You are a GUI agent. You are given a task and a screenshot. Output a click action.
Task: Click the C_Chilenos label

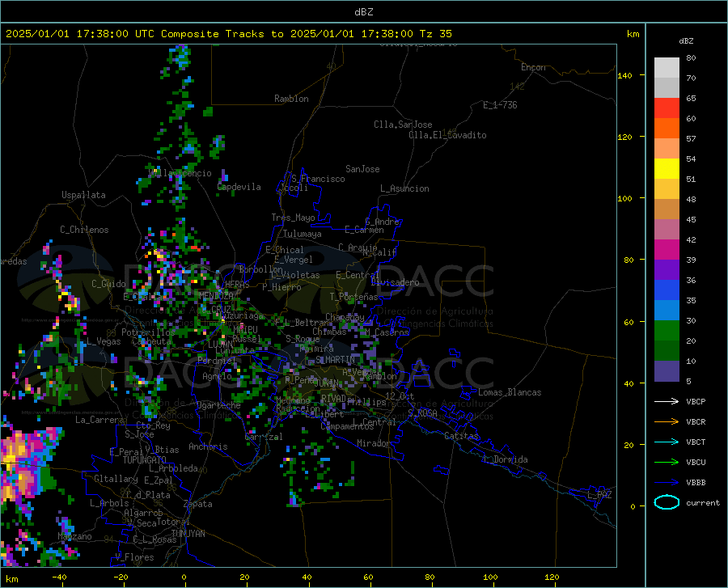[x=84, y=230]
